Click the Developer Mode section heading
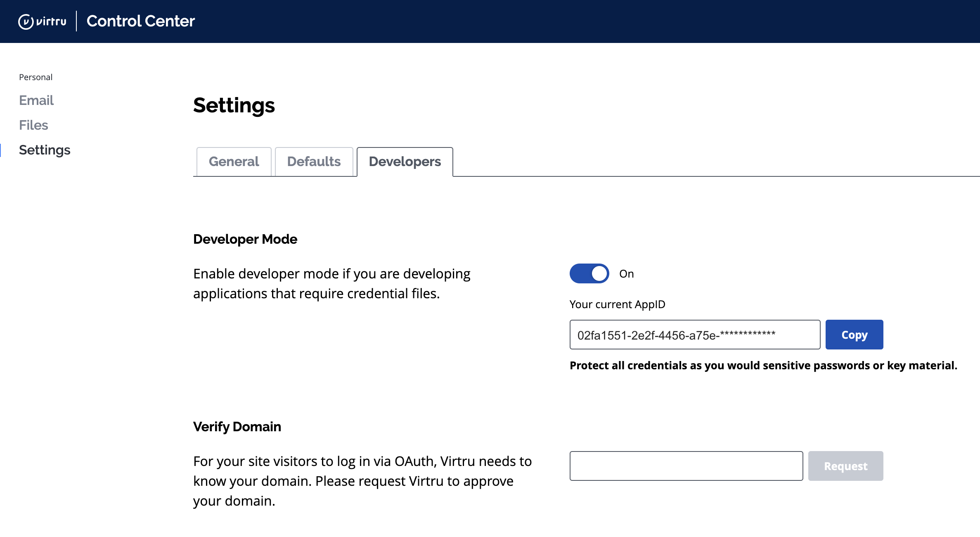Screen dimensions: 980x537 (245, 239)
